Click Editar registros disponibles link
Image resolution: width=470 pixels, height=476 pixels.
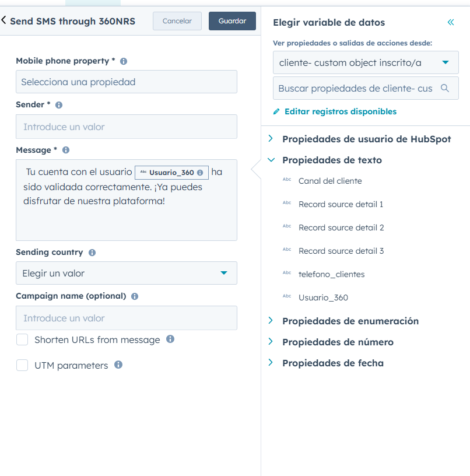point(340,111)
